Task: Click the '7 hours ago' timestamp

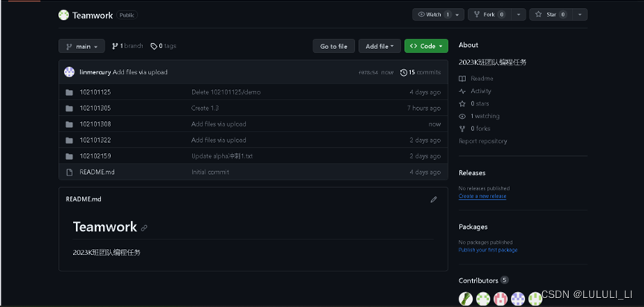Action: coord(424,109)
